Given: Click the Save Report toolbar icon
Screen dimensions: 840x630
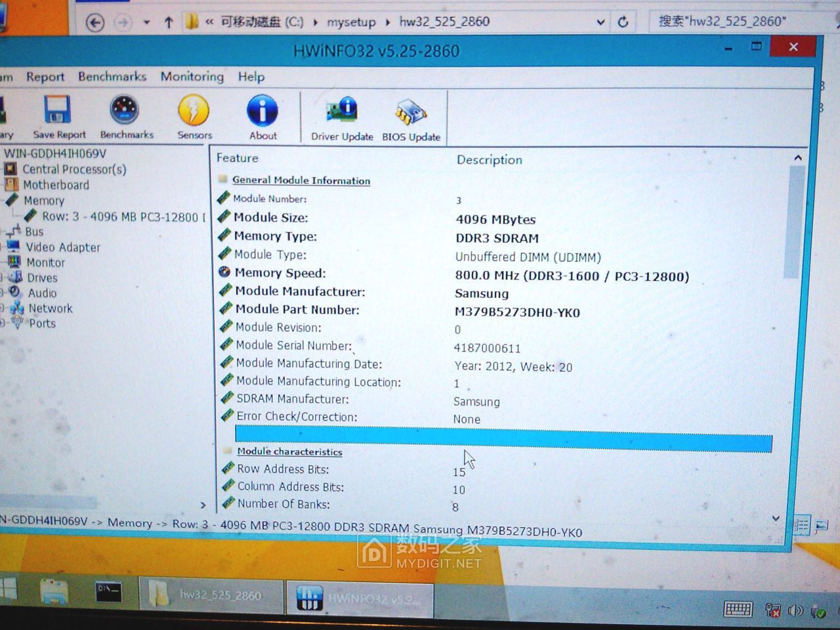Looking at the screenshot, I should [x=58, y=112].
